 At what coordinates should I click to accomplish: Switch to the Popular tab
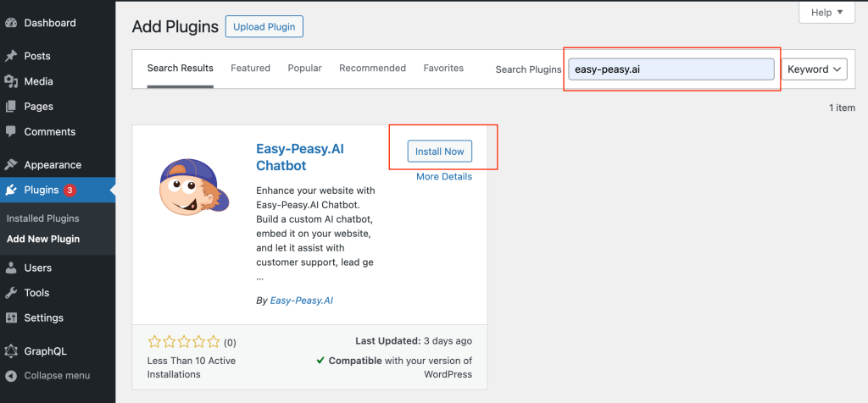tap(304, 68)
